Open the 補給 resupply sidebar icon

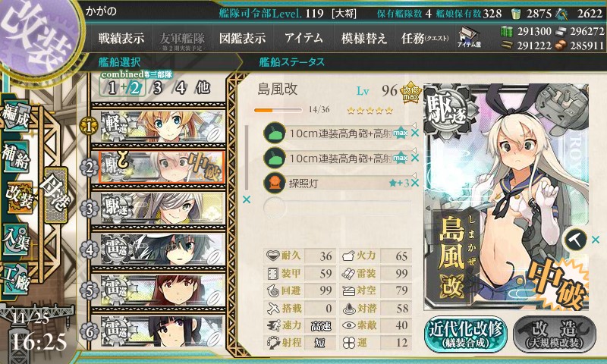(x=16, y=157)
